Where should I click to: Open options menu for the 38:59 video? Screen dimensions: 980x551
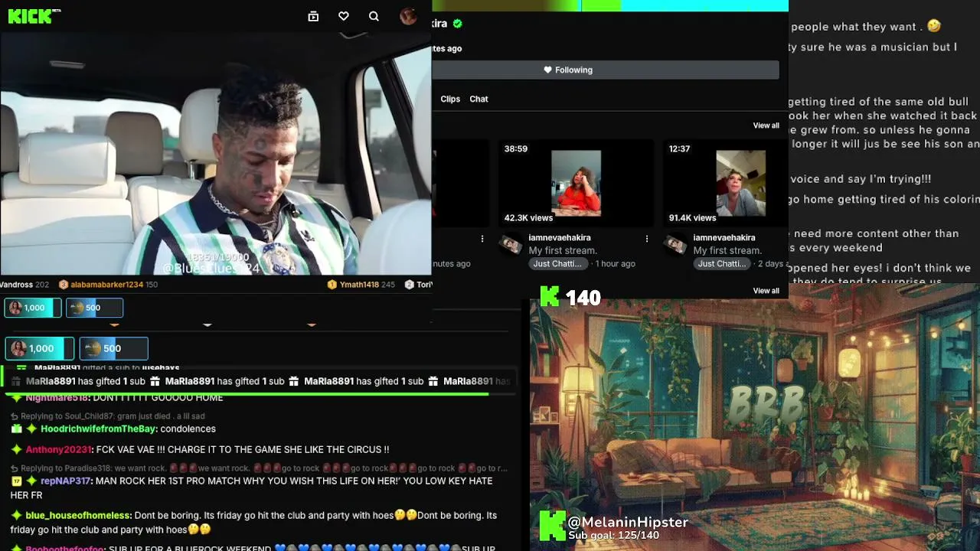647,239
